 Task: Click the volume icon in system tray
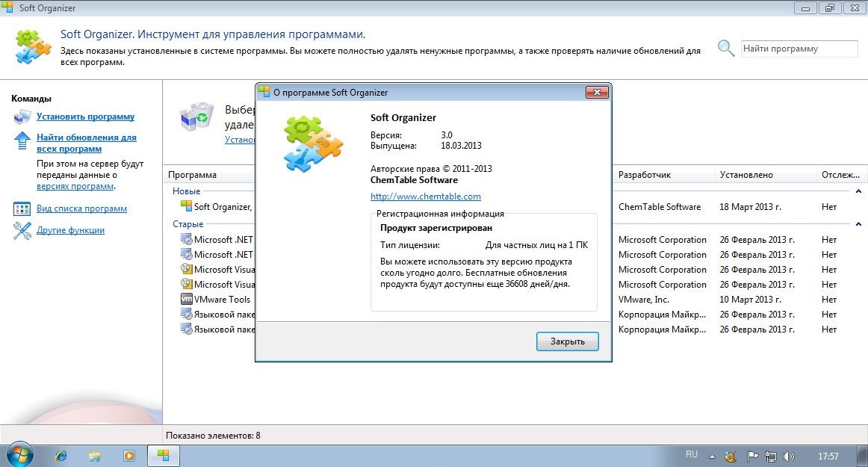tap(789, 457)
